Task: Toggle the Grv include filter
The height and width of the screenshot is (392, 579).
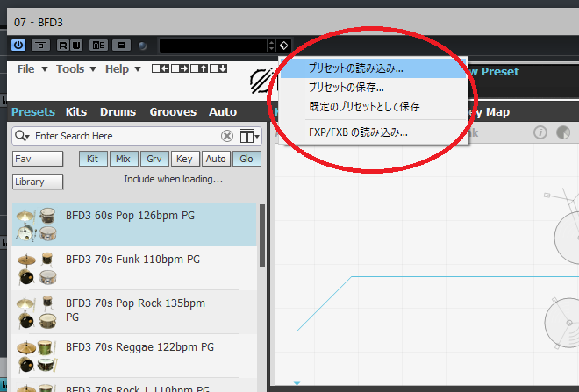Action: coord(154,159)
